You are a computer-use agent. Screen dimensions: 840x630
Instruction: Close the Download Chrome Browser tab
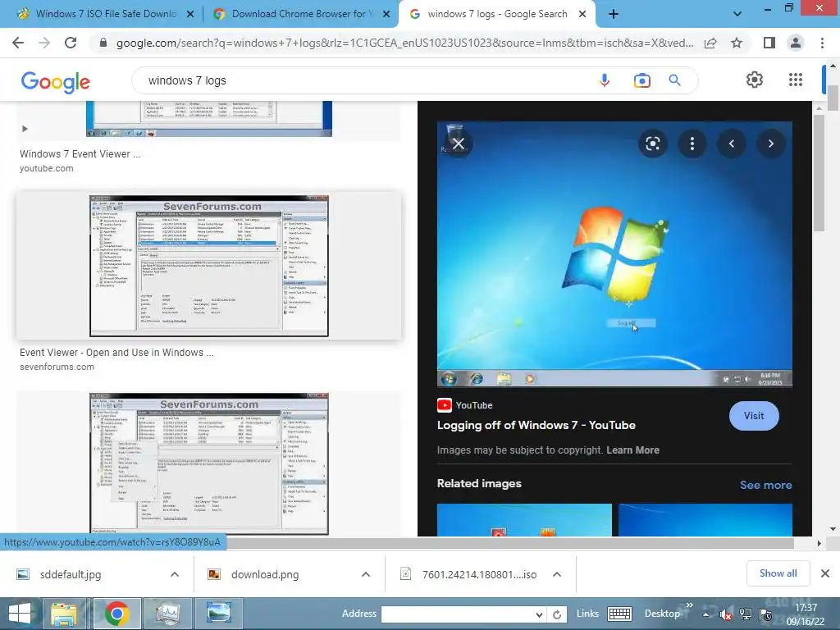tap(386, 15)
